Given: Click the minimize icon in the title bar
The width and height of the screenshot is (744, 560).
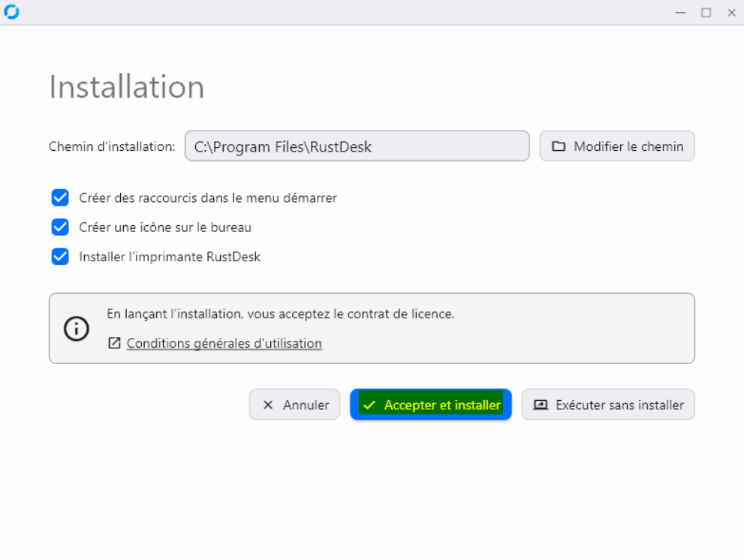Looking at the screenshot, I should [x=680, y=13].
